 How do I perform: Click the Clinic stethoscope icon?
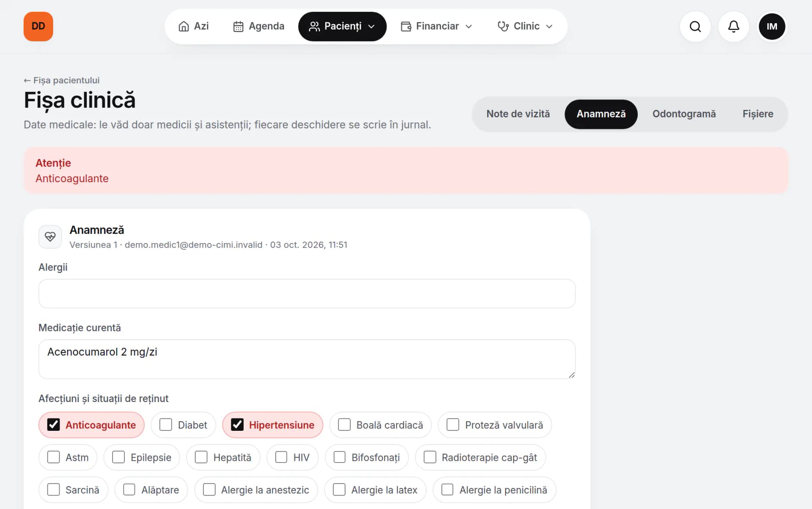coord(503,26)
